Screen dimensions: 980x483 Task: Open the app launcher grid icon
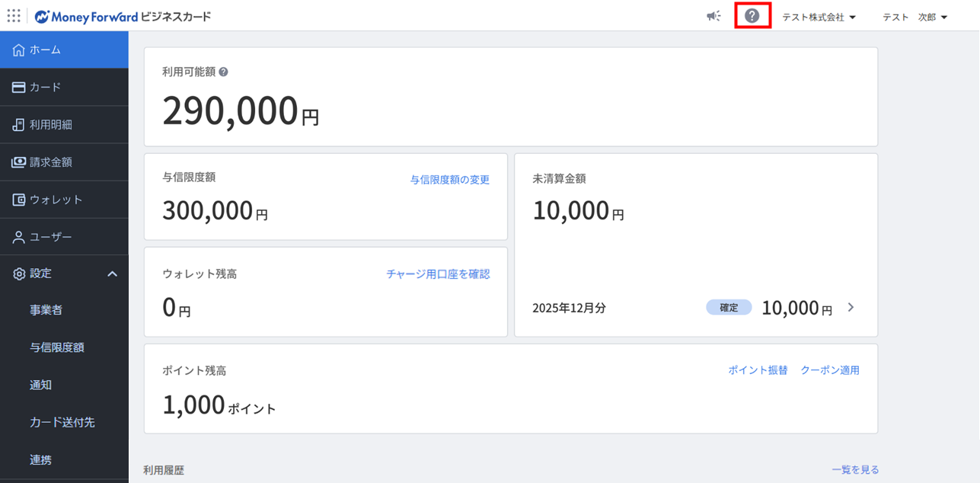[x=14, y=16]
